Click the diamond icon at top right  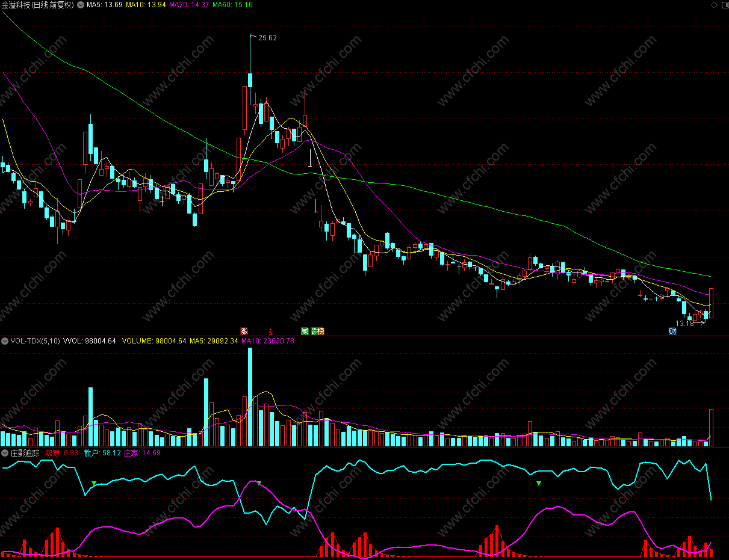tap(714, 5)
